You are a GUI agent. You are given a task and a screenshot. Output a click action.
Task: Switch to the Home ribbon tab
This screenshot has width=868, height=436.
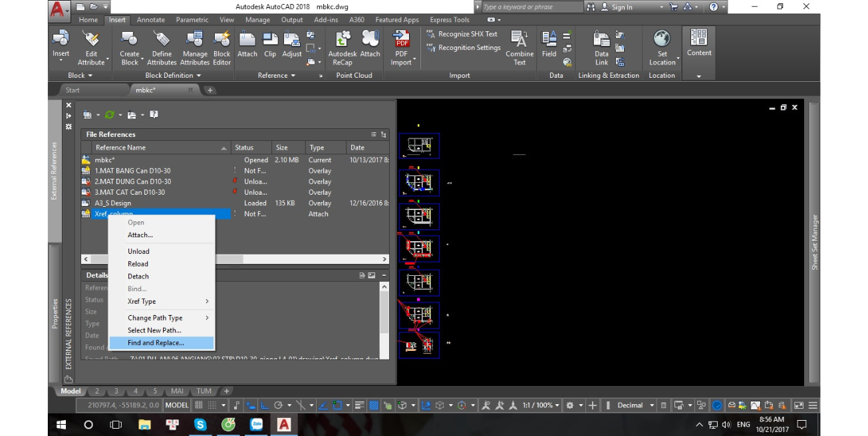[x=88, y=20]
